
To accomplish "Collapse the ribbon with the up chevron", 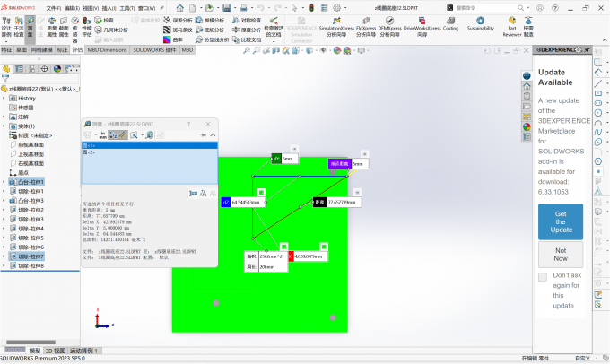I will 605,39.
